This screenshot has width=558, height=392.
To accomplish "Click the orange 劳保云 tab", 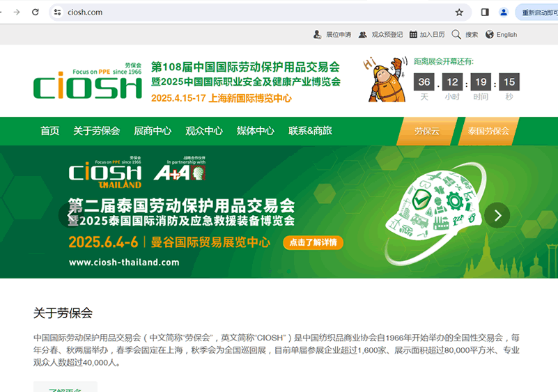I will [x=426, y=132].
